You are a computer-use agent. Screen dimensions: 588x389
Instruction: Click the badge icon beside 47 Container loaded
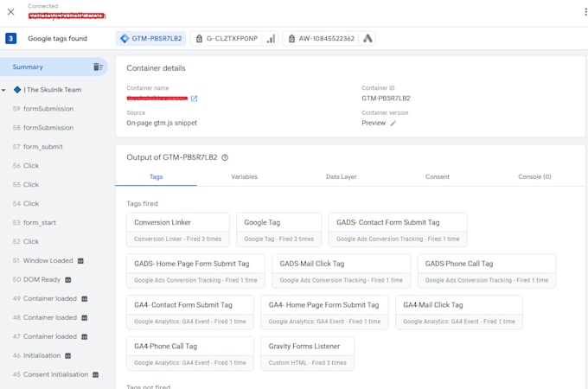coord(85,337)
